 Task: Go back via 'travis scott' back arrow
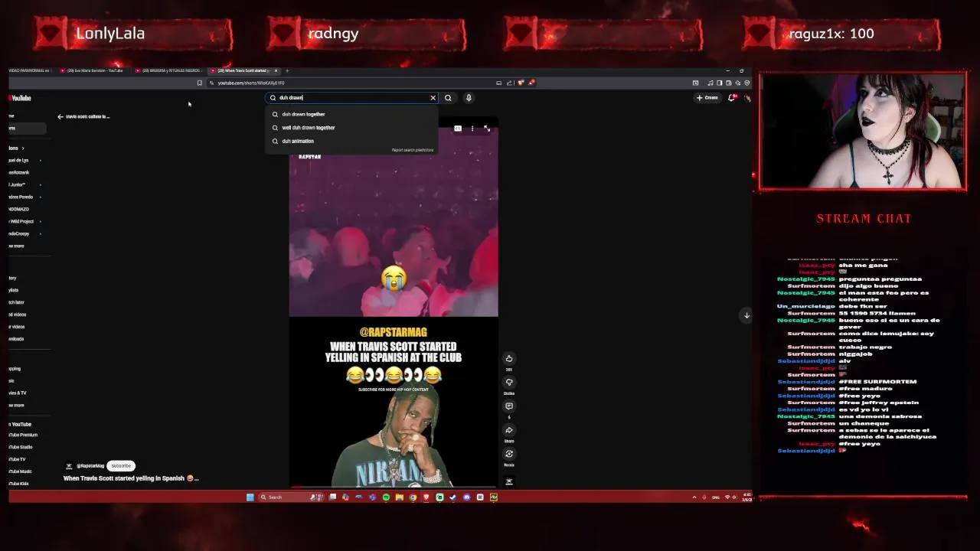(60, 116)
